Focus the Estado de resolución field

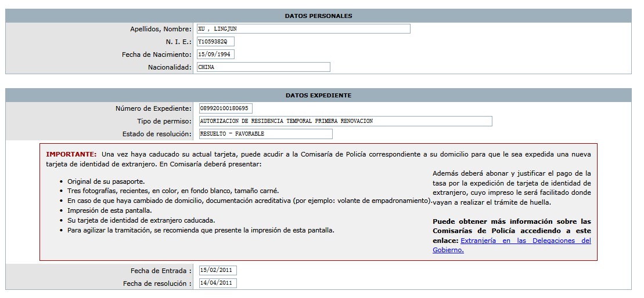click(x=265, y=134)
